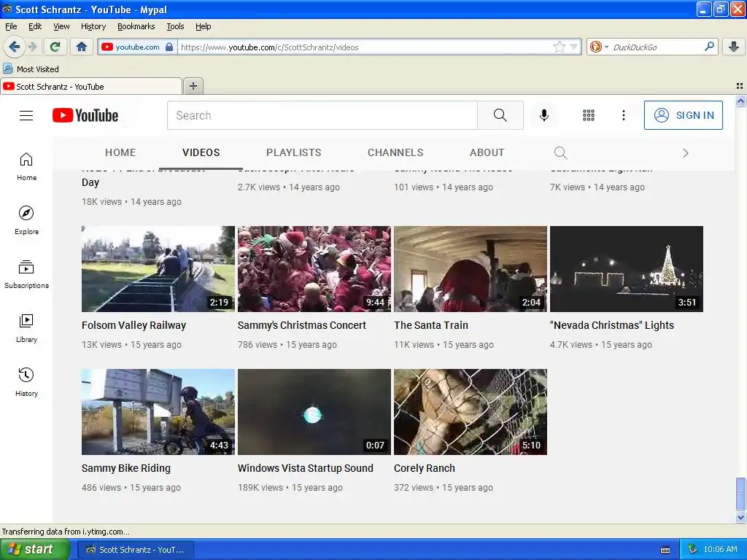Select Scott Schrantz taskbar window button
Image resolution: width=747 pixels, height=560 pixels.
tap(136, 550)
